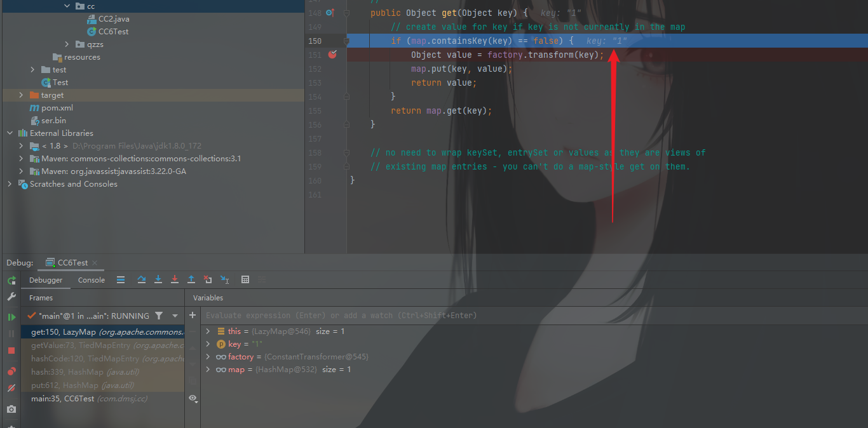Close the CC6Test debug tab

95,263
